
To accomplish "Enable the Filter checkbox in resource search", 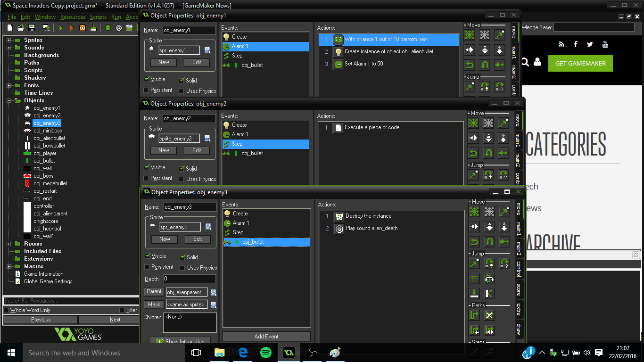I will pos(122,310).
